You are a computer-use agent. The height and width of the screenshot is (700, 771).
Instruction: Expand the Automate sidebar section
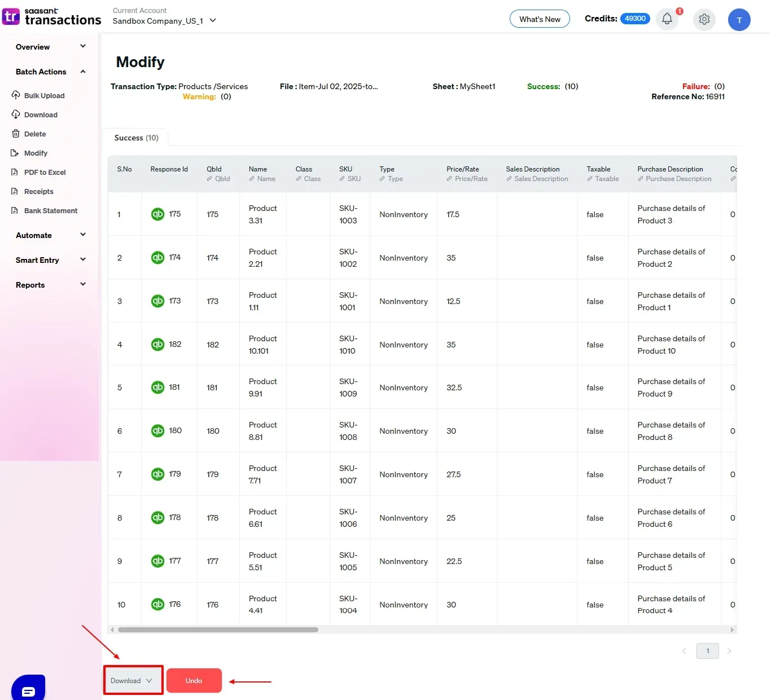pyautogui.click(x=51, y=235)
